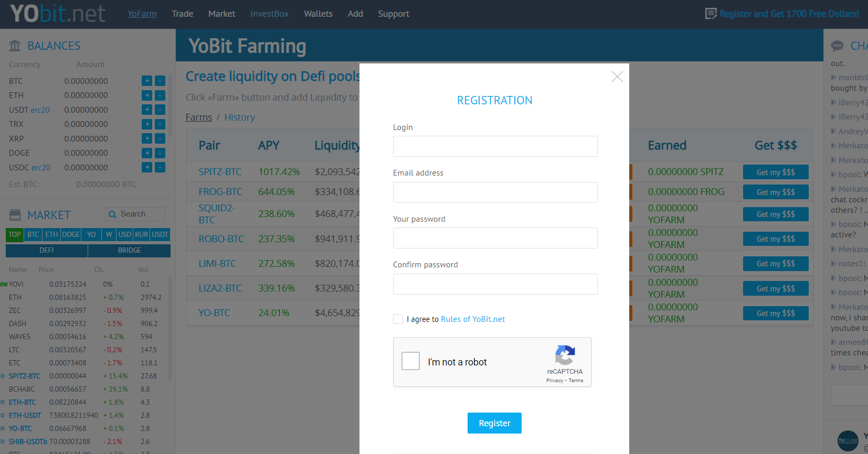Click the plus deposit icon for TRX
868x454 pixels.
pyautogui.click(x=147, y=124)
